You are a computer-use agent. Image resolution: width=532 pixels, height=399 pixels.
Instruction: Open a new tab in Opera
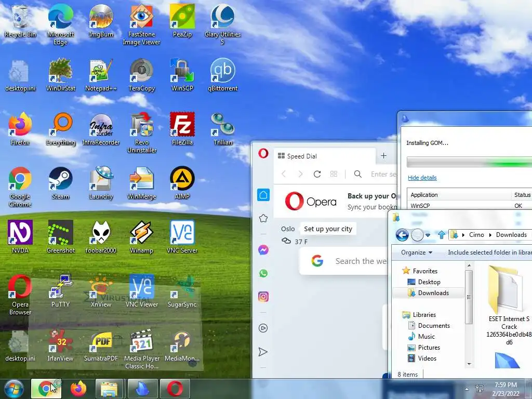click(383, 156)
